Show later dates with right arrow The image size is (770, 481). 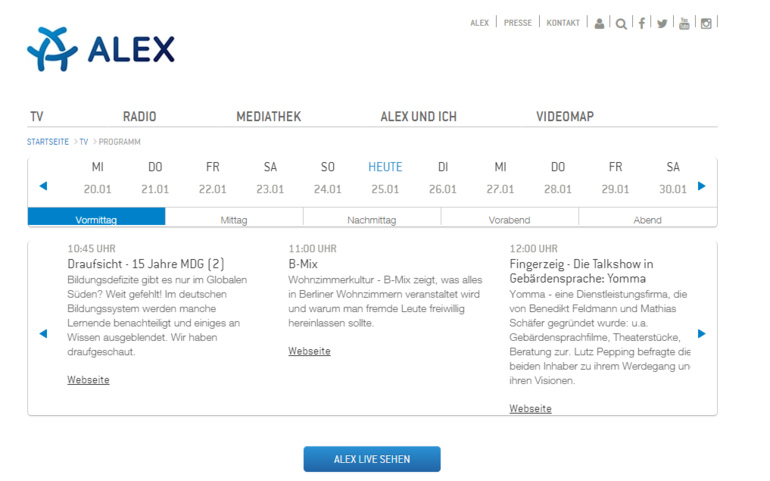pyautogui.click(x=702, y=186)
